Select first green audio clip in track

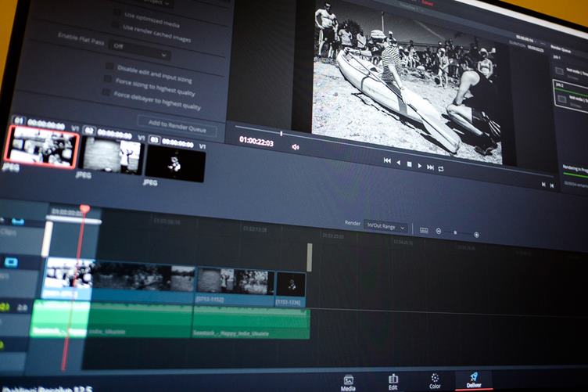(111, 319)
